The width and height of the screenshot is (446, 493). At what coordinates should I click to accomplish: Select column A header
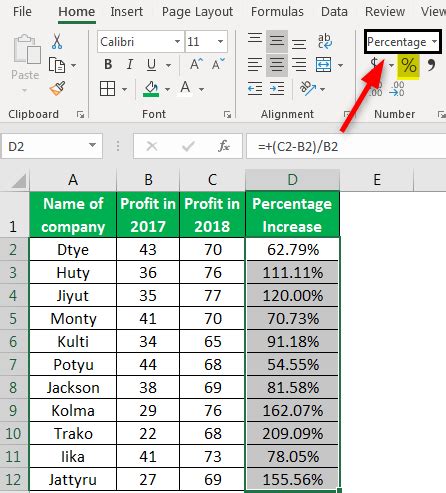[73, 180]
